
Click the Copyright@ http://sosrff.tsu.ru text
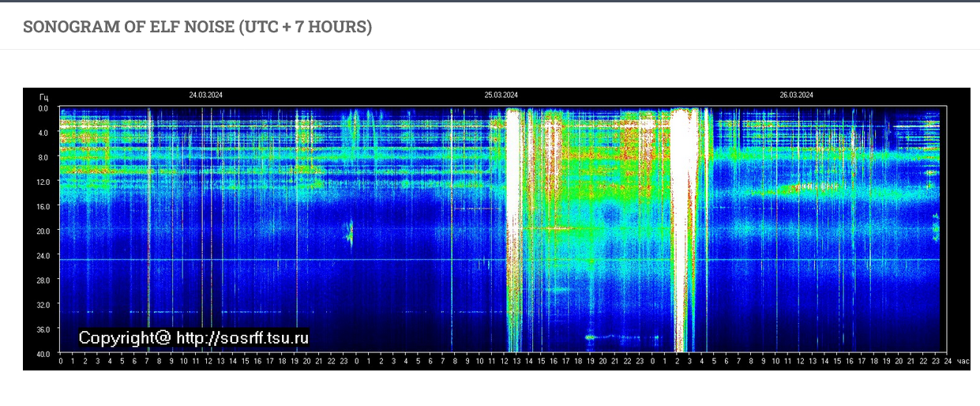tap(193, 338)
